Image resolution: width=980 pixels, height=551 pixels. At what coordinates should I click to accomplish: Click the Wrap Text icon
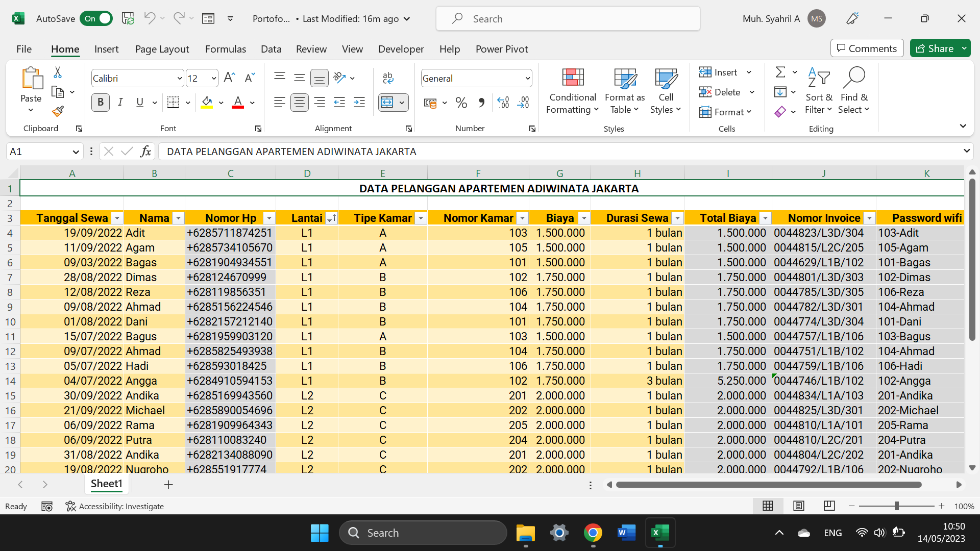pos(388,78)
